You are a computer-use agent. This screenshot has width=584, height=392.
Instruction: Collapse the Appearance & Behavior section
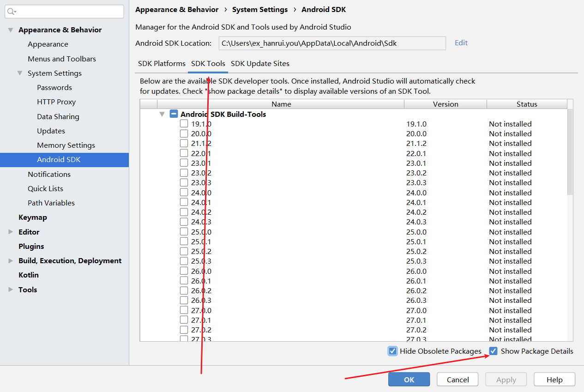coord(11,30)
